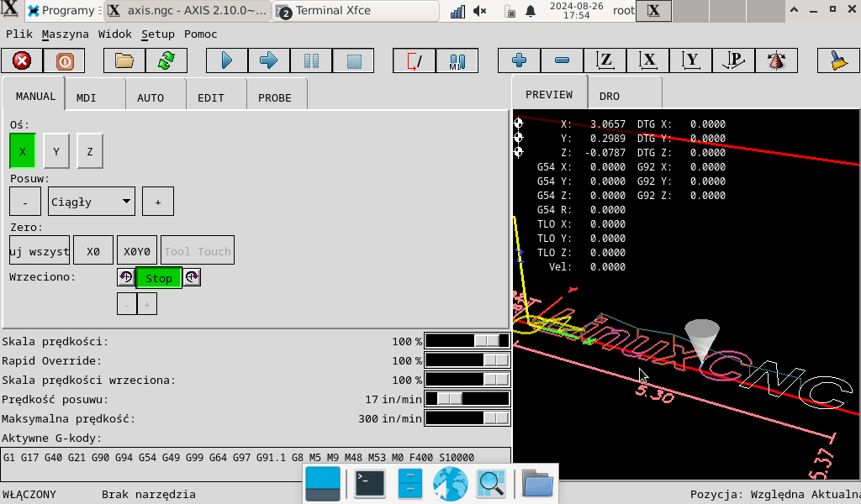Adjust Prędkość posuwu slider
This screenshot has height=504, width=861.
coord(467,399)
